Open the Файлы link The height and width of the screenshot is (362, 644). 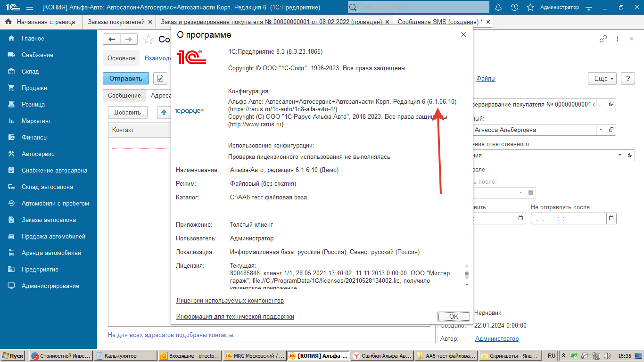486,79
